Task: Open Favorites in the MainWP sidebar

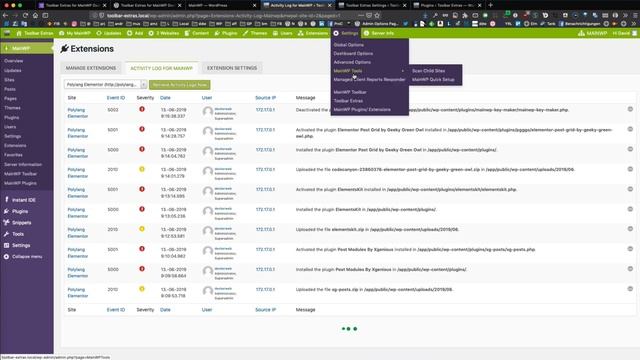Action: pyautogui.click(x=13, y=155)
